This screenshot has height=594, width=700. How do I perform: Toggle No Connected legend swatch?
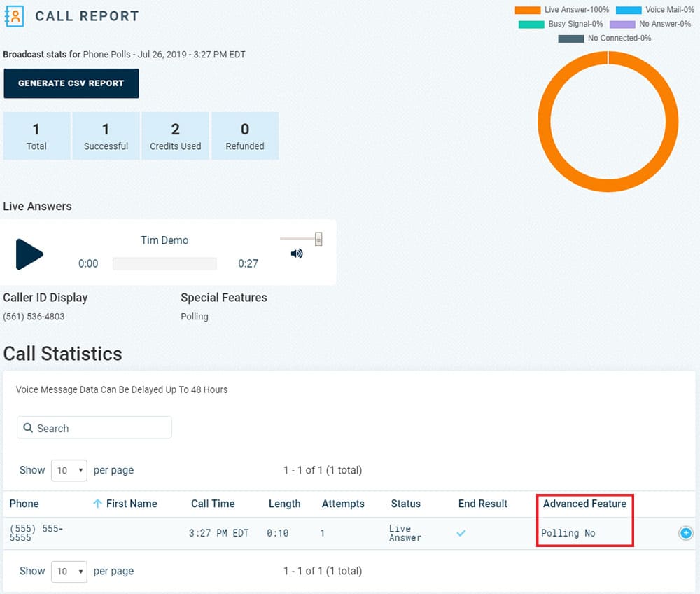click(x=571, y=39)
